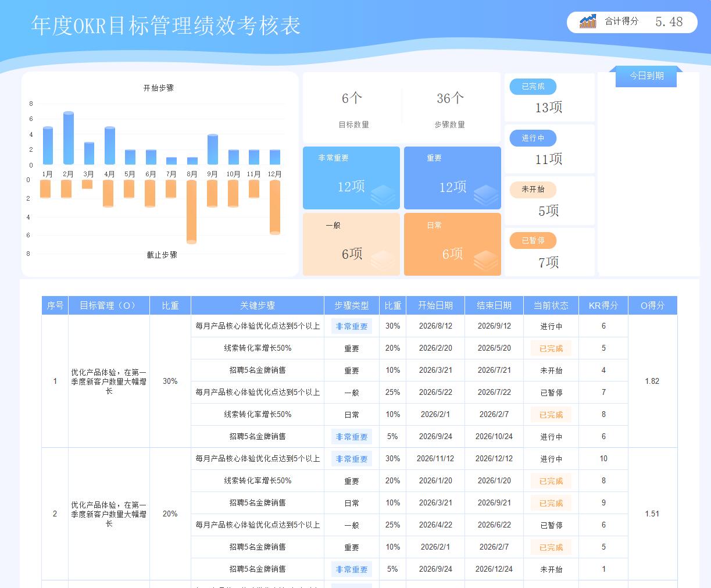Click the 步骤类型 column header

[x=351, y=305]
